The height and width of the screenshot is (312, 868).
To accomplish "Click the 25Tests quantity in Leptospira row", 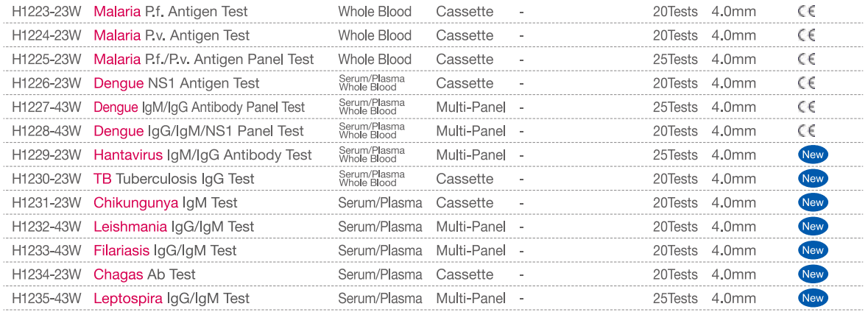I will (674, 298).
